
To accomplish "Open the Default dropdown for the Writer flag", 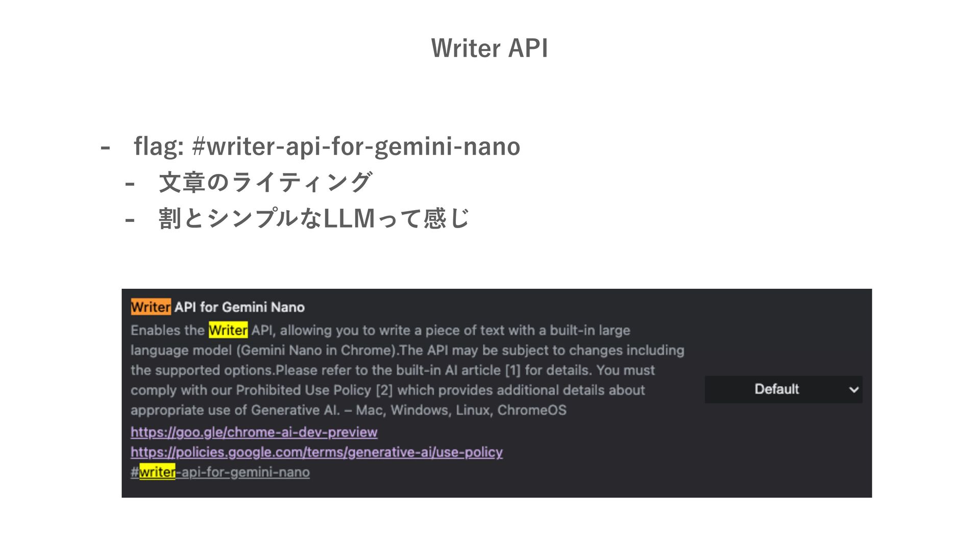I will (783, 389).
